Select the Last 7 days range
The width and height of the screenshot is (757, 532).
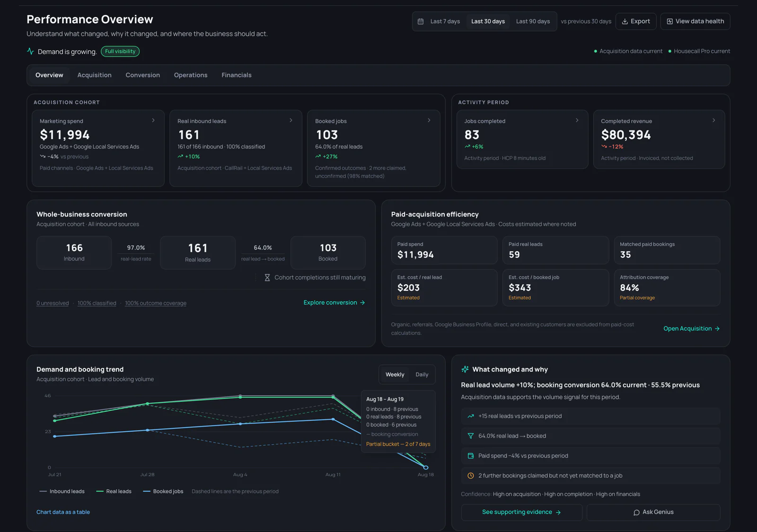(x=445, y=21)
